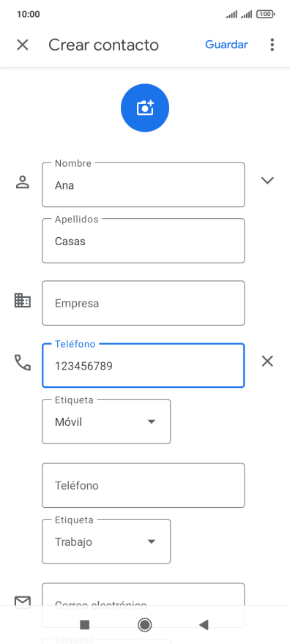Image resolution: width=290 pixels, height=644 pixels.
Task: Edit the Nombre field containing Ana
Action: click(144, 185)
